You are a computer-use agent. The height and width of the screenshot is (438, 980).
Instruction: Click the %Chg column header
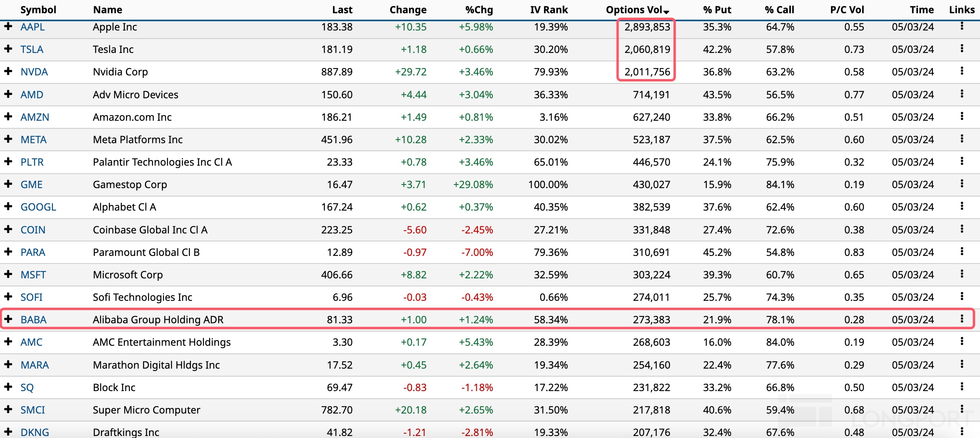[479, 10]
